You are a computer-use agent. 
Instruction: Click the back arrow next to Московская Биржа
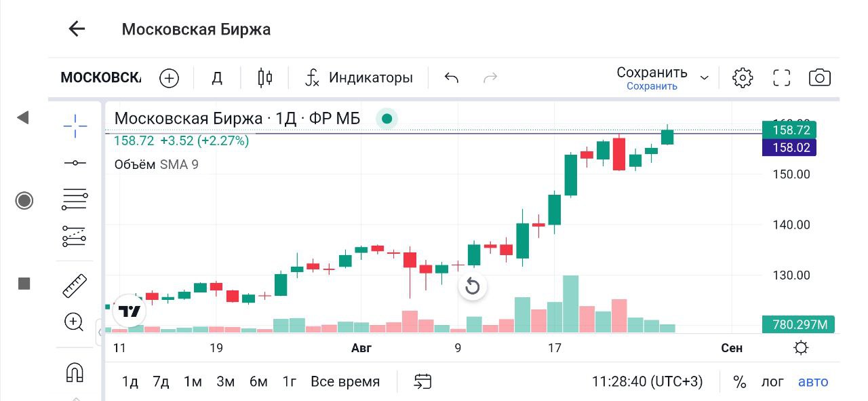click(77, 28)
